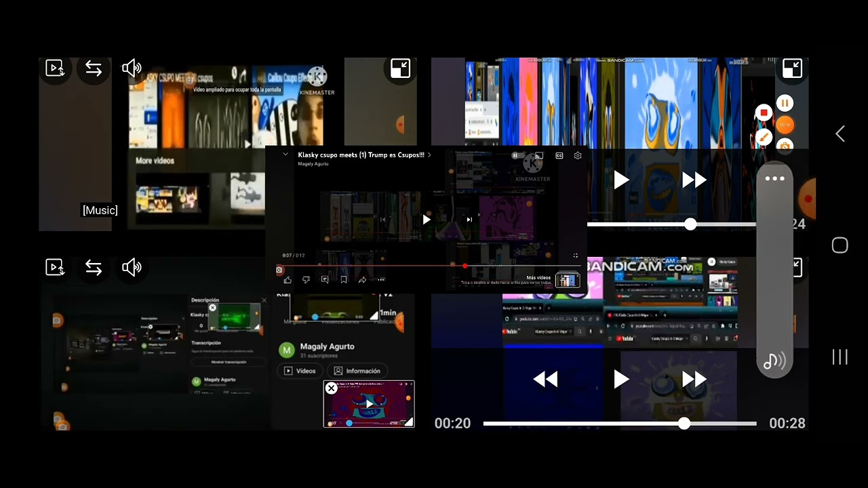This screenshot has width=868, height=488.
Task: Toggle closed captions in YouTube player
Action: (559, 155)
